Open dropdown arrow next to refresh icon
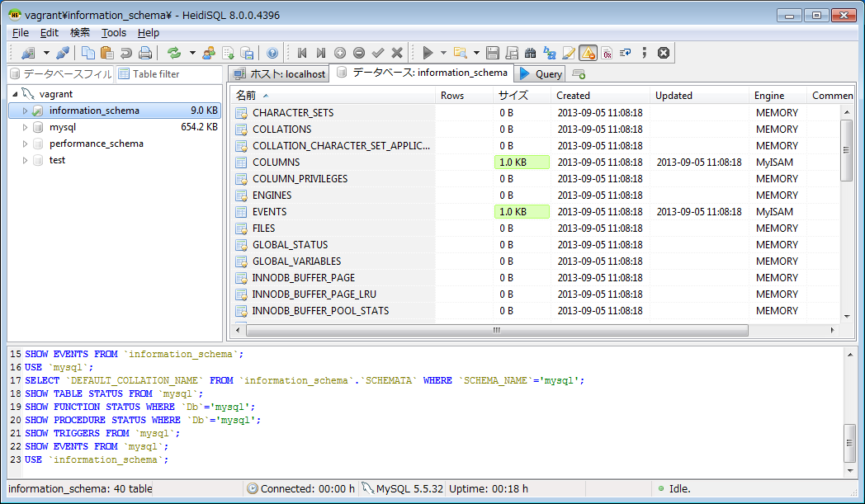 pos(192,53)
